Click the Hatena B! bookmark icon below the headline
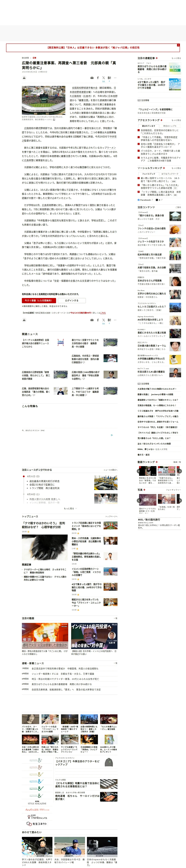Viewport: 186px width, 868px height. tap(109, 78)
